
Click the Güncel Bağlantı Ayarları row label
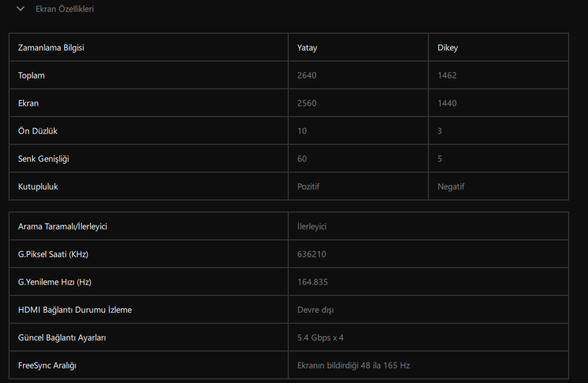pos(62,337)
